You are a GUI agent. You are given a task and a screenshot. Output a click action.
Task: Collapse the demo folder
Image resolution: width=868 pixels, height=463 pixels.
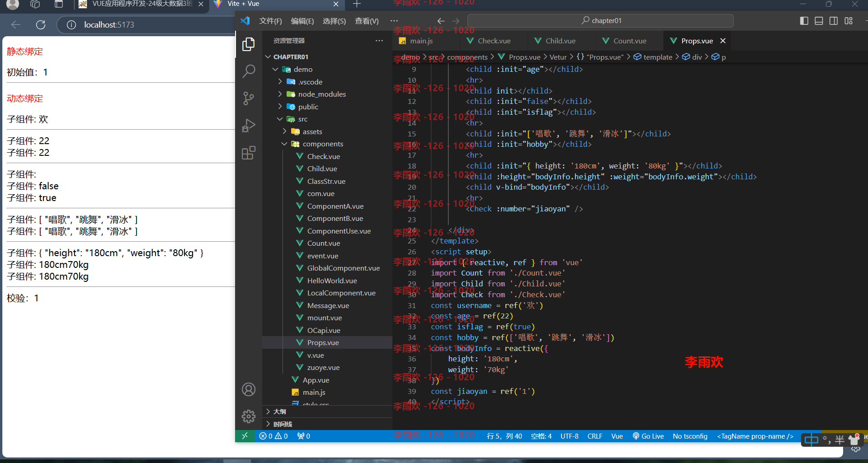coord(327,69)
